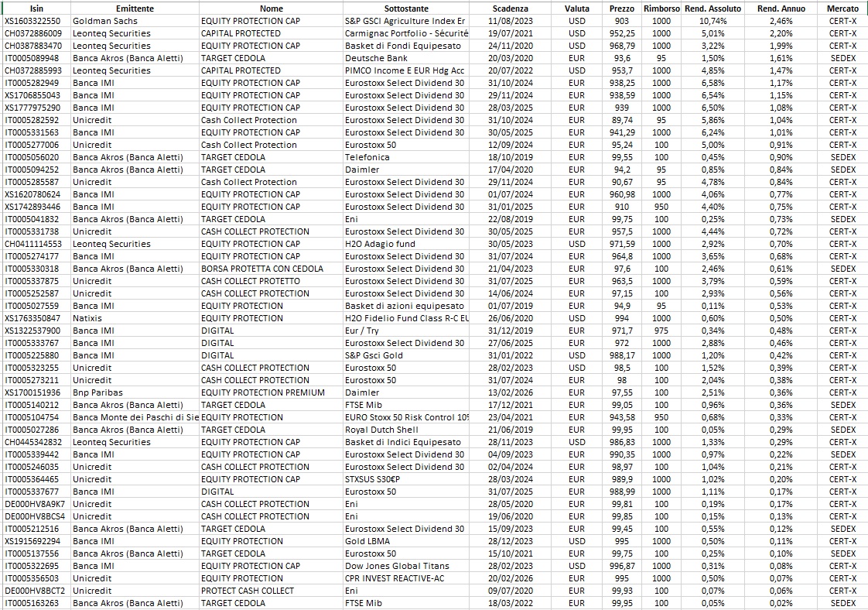
Task: Click the Rend. Annuo column header
Action: [x=781, y=9]
